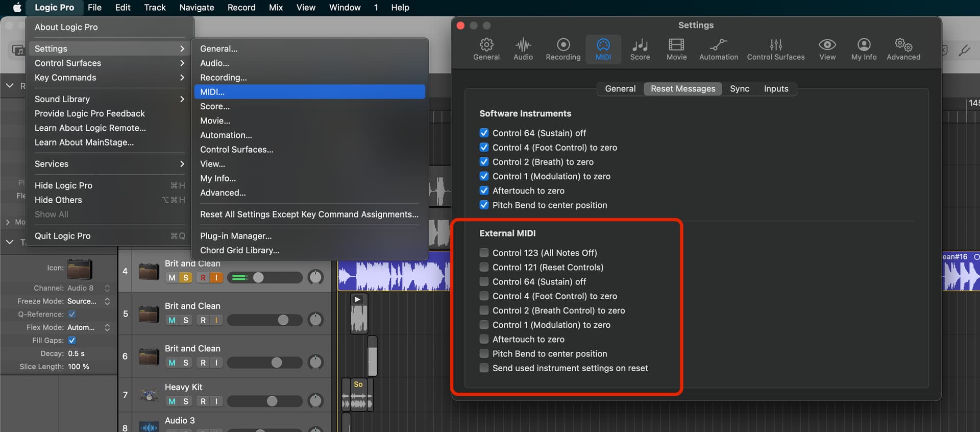Toggle the Q-Reference checkbox

tap(72, 314)
